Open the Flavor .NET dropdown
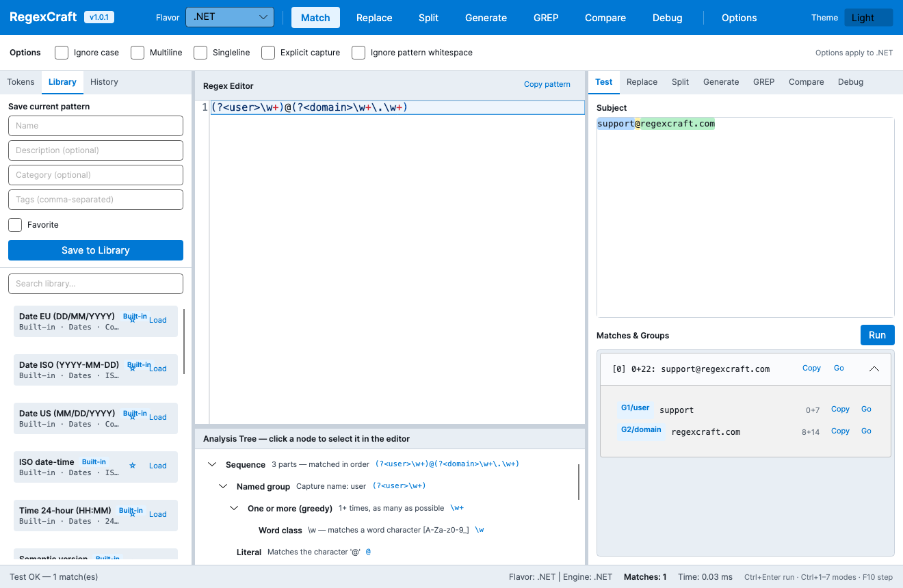The width and height of the screenshot is (903, 588). [230, 17]
